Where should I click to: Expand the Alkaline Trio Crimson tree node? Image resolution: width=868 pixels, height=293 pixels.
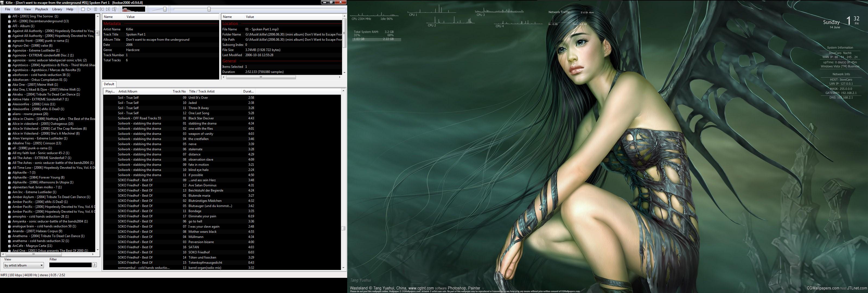tap(9, 143)
